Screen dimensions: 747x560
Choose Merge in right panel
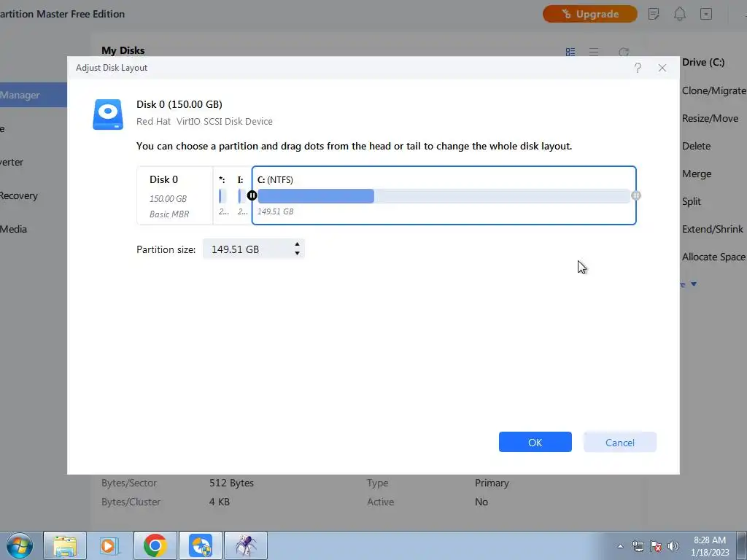point(697,174)
